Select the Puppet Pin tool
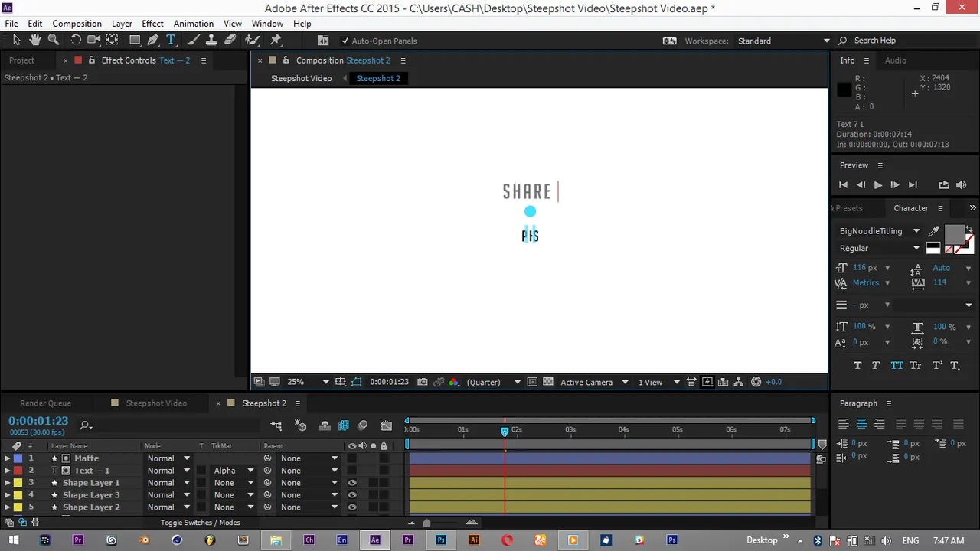Viewport: 980px width, 551px height. pos(276,40)
